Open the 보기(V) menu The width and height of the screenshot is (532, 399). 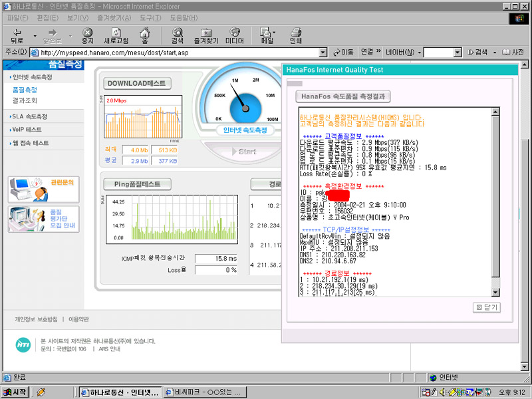(78, 18)
